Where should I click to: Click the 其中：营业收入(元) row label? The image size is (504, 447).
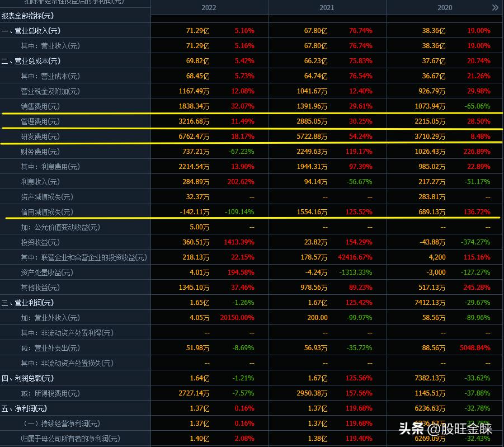coord(50,46)
